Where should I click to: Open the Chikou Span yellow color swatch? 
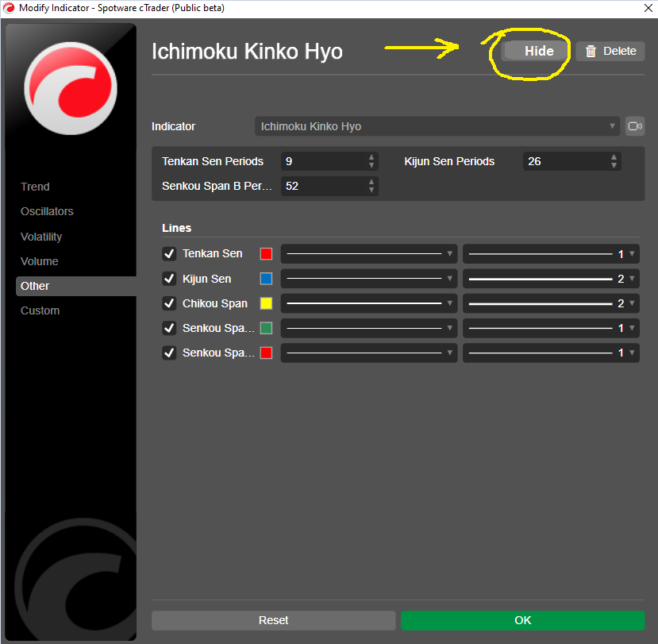pyautogui.click(x=266, y=303)
